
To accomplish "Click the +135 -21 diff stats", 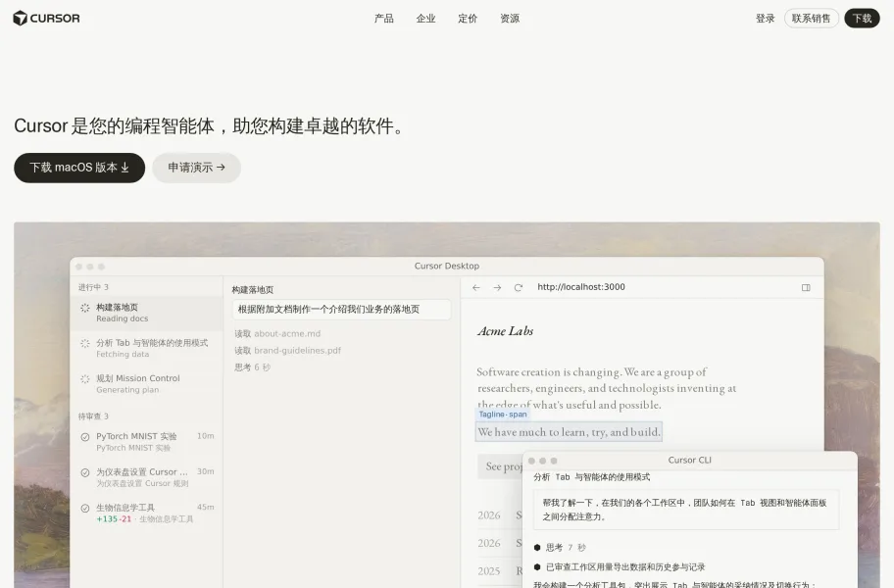I will pyautogui.click(x=114, y=519).
